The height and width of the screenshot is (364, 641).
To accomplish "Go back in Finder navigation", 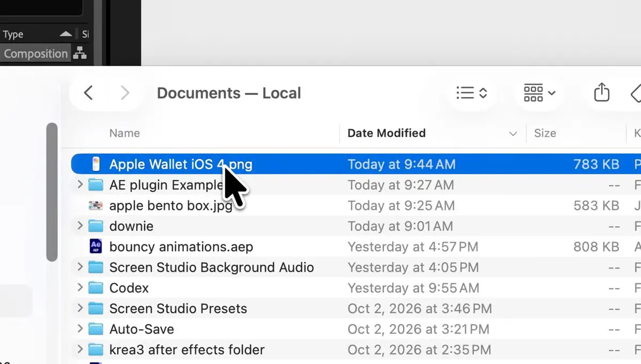I will click(89, 93).
